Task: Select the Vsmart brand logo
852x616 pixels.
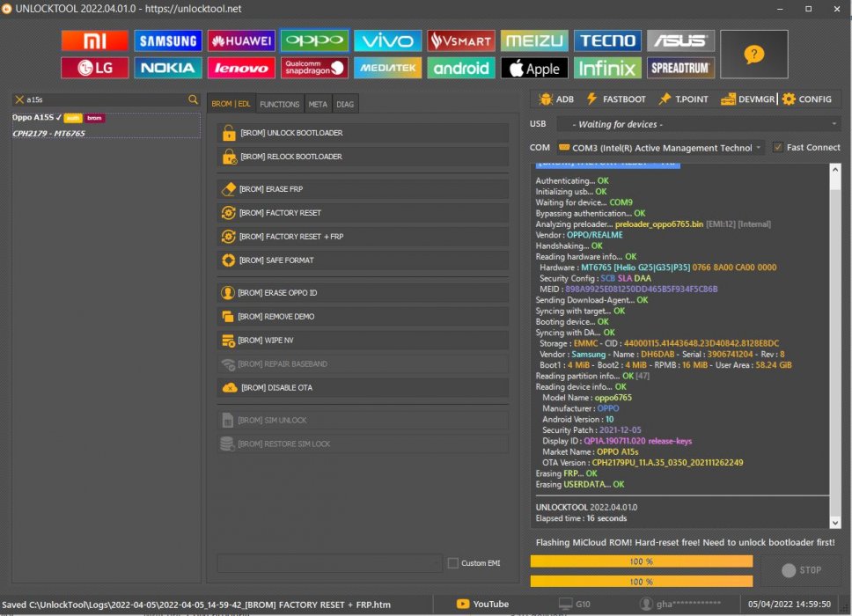Action: (461, 40)
